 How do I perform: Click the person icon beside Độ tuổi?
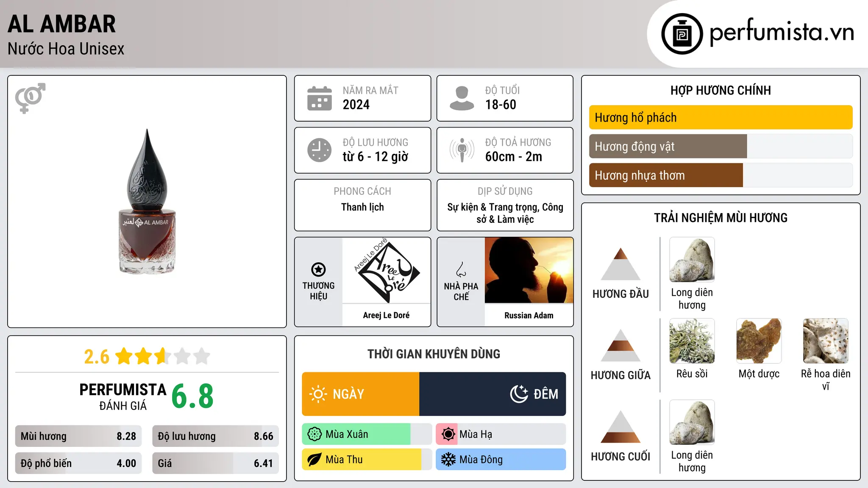[462, 98]
